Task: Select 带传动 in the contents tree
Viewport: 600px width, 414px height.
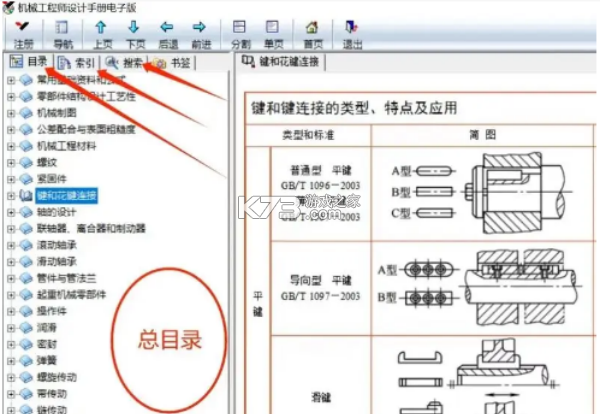Action: [x=52, y=394]
